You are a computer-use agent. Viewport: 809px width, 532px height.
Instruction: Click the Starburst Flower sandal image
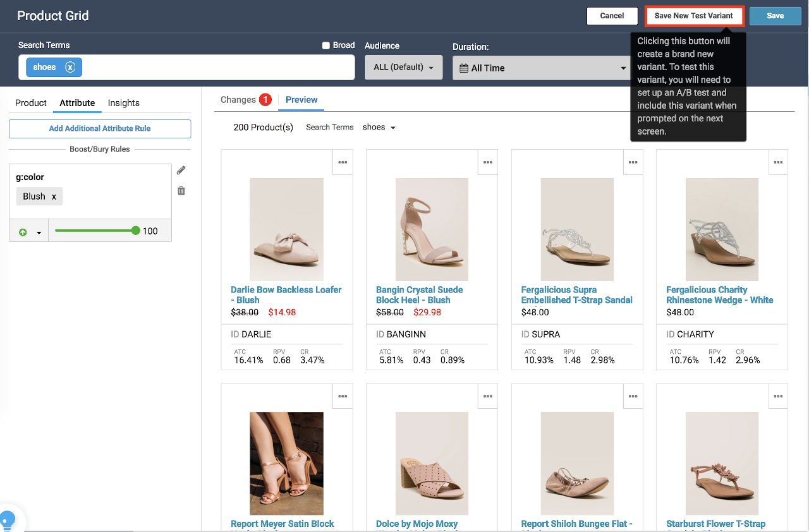(722, 463)
